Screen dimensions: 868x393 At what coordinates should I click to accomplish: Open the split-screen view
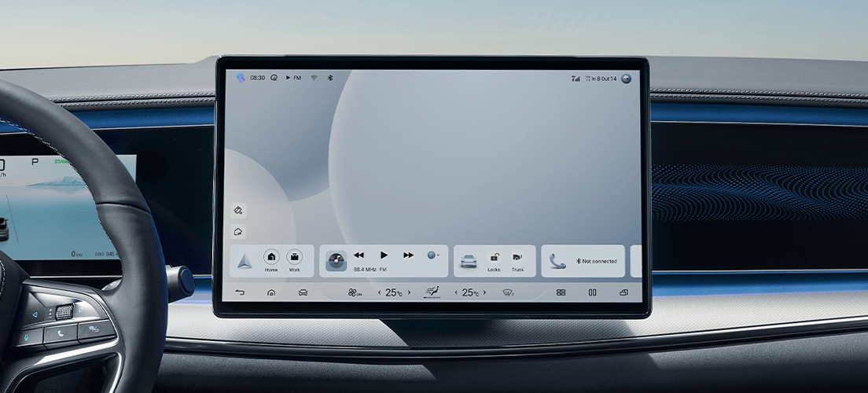(592, 292)
